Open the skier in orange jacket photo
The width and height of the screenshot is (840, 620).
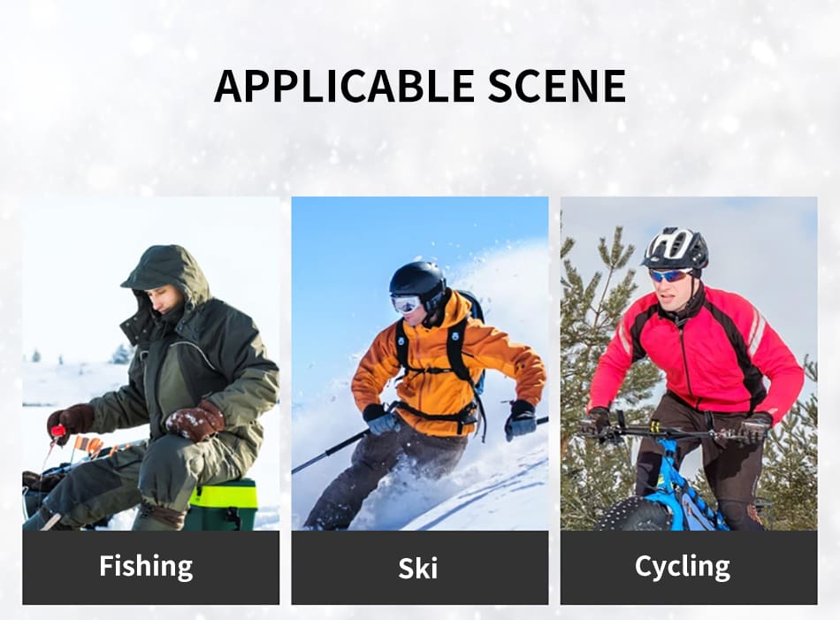[x=419, y=364]
